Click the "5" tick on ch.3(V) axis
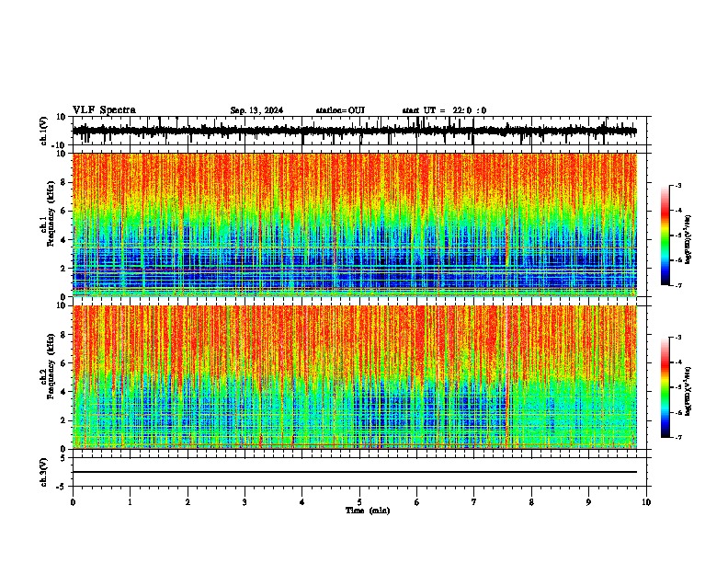The height and width of the screenshot is (563, 728). (64, 458)
